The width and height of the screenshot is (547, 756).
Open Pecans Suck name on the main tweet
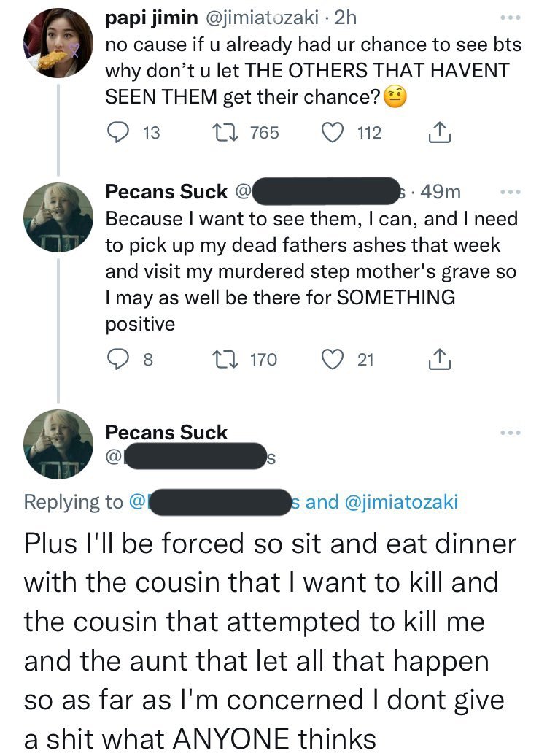(x=166, y=433)
